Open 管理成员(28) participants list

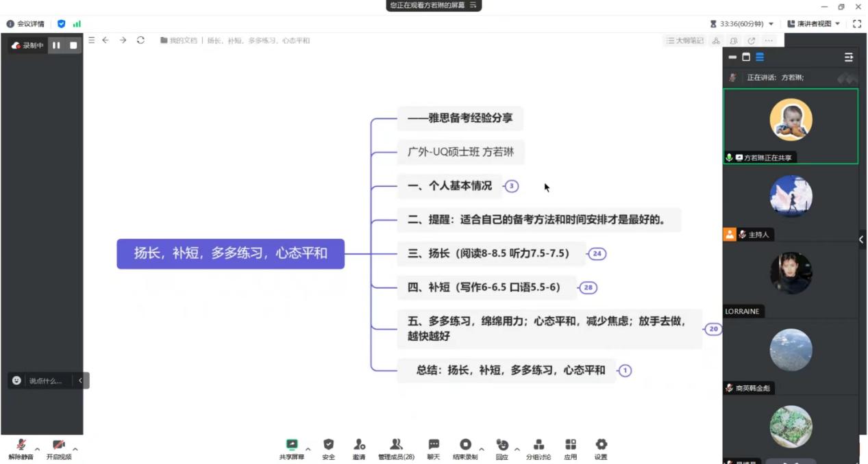[x=396, y=448]
